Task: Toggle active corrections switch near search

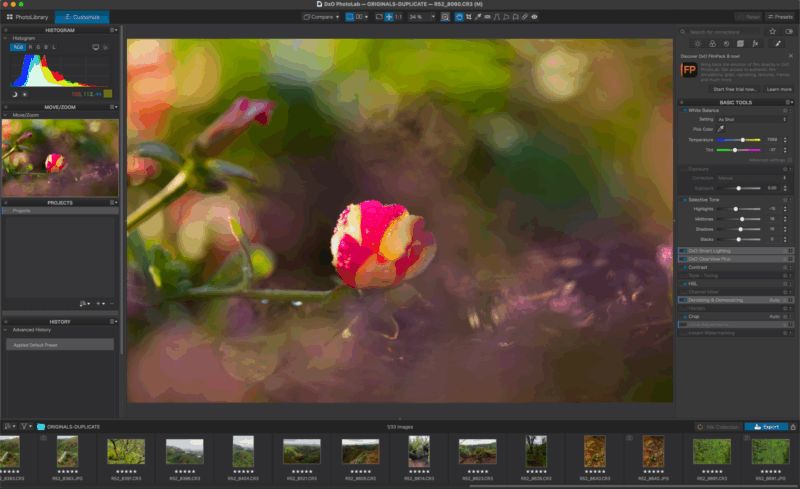Action: pyautogui.click(x=789, y=32)
